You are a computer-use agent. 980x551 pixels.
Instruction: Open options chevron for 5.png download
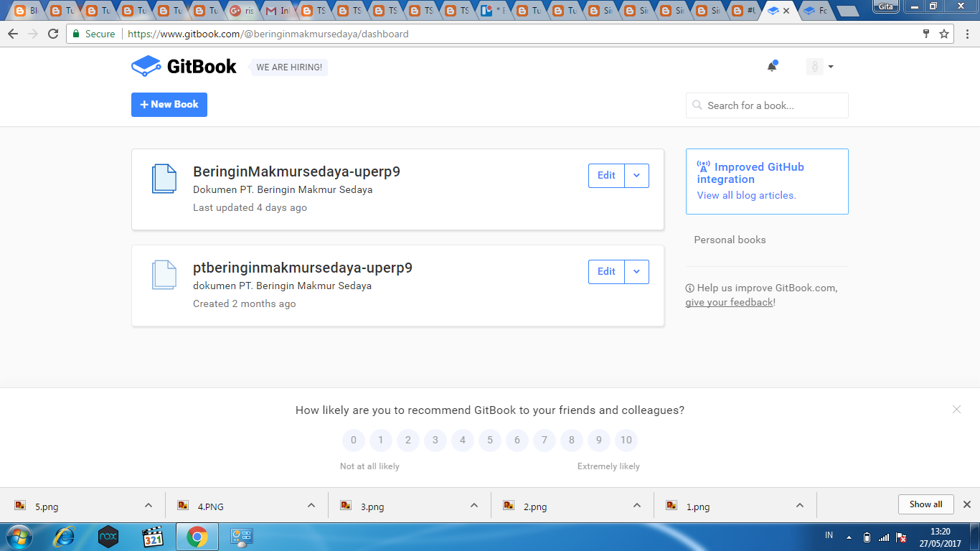pyautogui.click(x=149, y=505)
